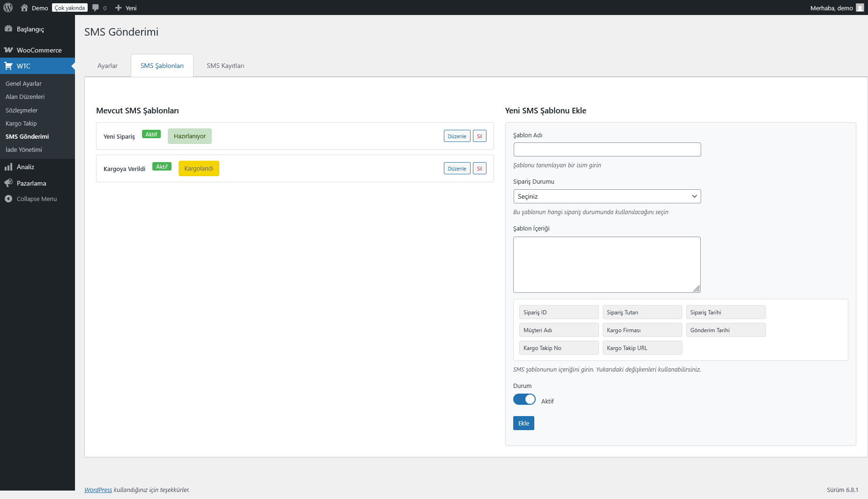Delete the Kargoya Verildi template
868x499 pixels.
pos(479,168)
